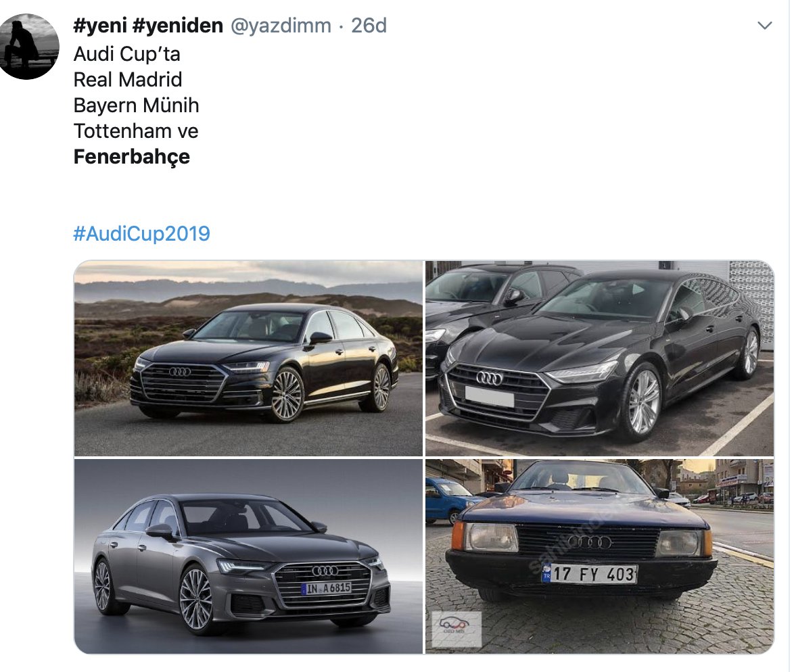Click the 17 FY 403 Turkish license plate

[x=590, y=574]
